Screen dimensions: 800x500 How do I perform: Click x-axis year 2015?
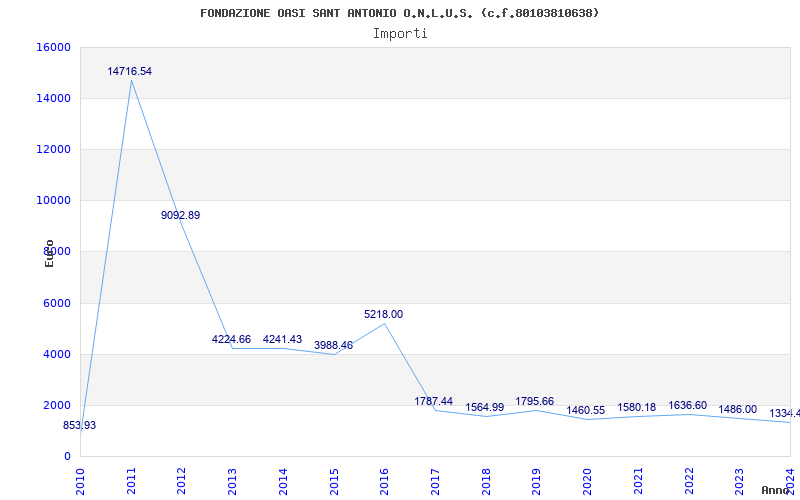pyautogui.click(x=334, y=481)
